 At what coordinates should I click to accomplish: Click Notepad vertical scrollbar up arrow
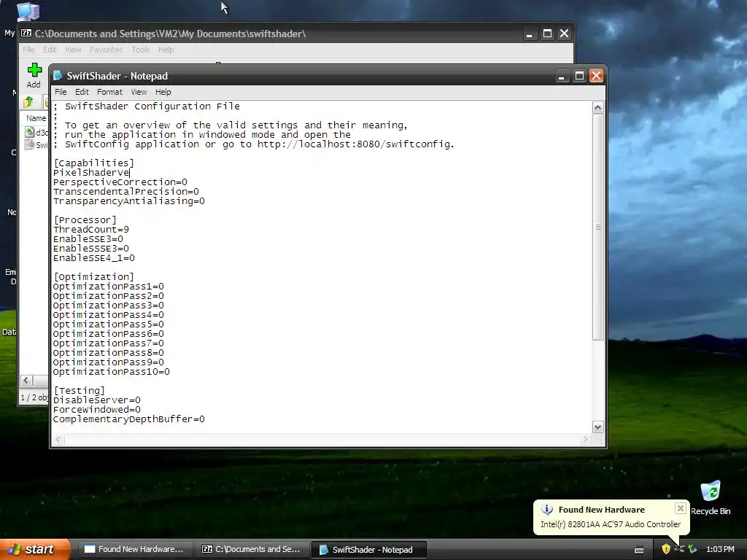tap(598, 108)
